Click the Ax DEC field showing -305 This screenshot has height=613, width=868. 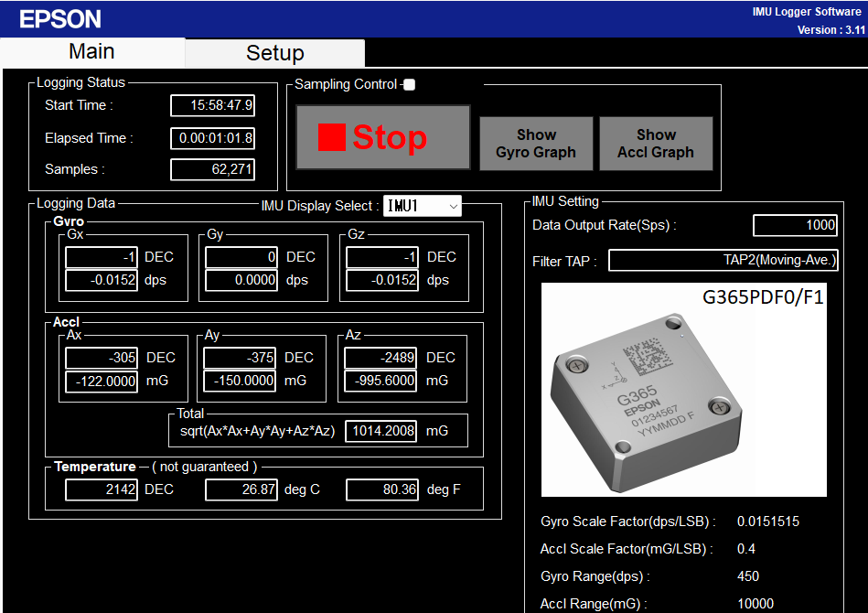(x=102, y=358)
